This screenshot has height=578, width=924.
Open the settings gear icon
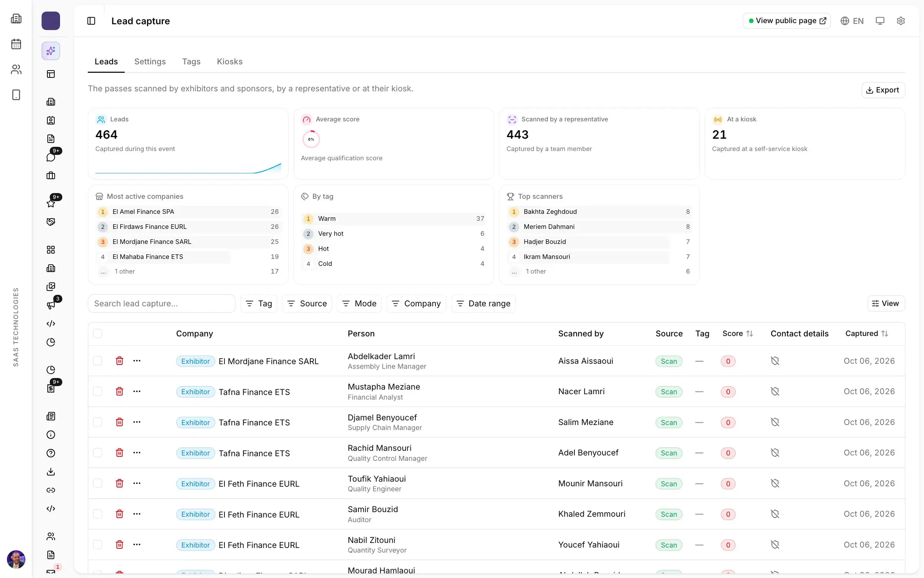[901, 21]
